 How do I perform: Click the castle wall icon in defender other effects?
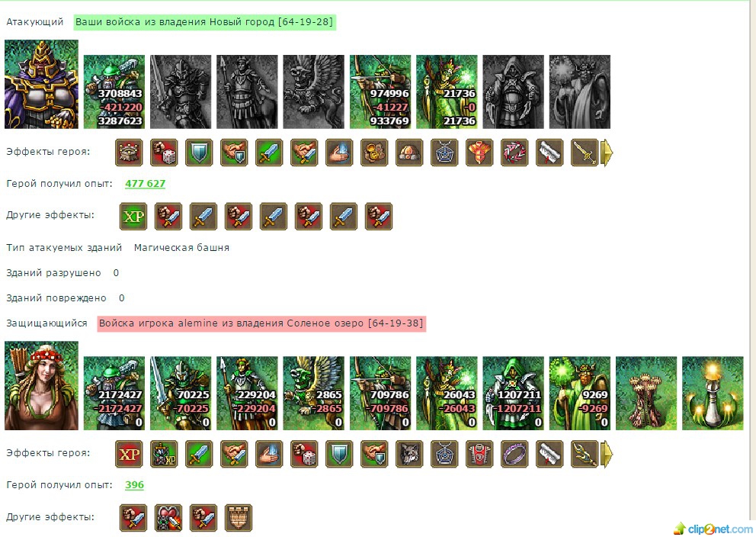(239, 518)
